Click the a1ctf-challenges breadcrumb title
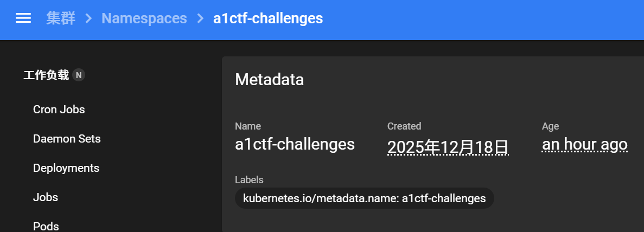 pos(267,18)
